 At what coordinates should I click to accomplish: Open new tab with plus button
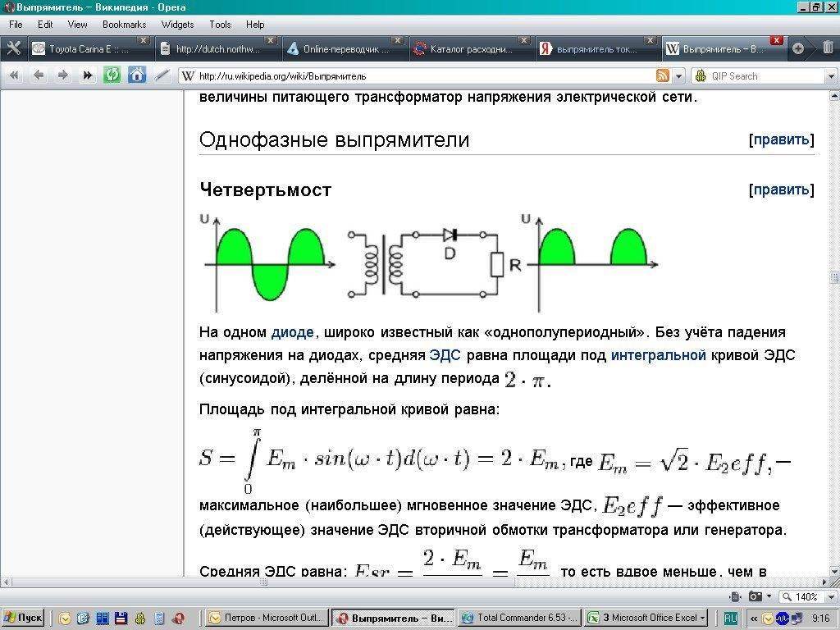pos(797,48)
